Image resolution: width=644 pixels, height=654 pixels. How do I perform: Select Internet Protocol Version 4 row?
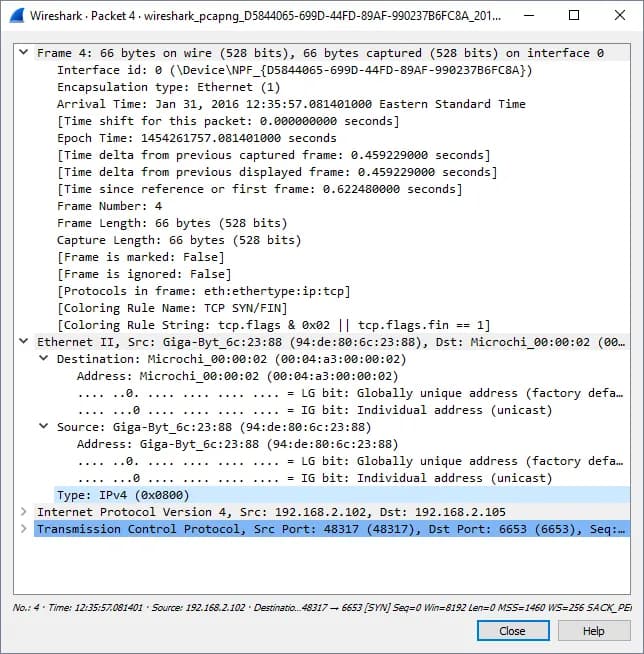332,512
